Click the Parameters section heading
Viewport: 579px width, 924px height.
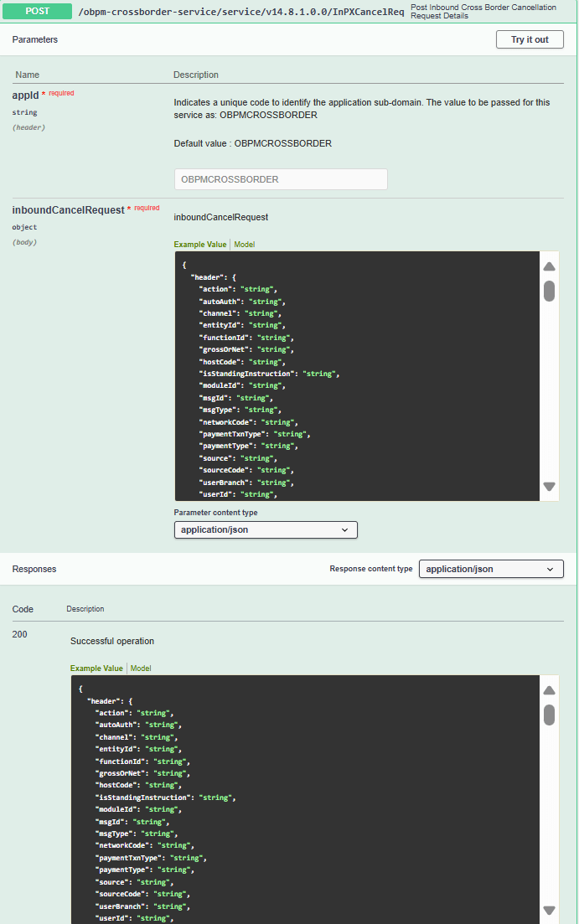pos(35,39)
